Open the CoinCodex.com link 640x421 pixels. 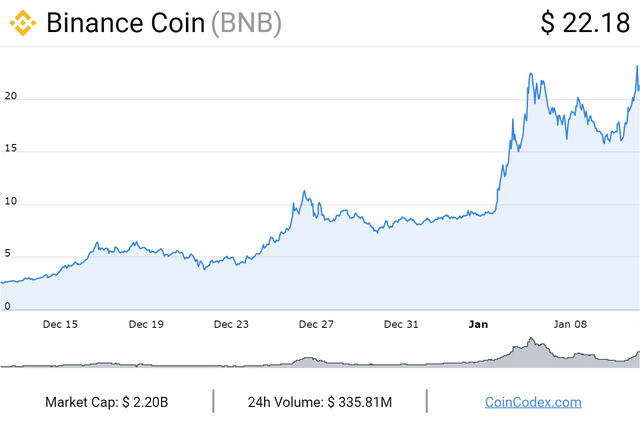(533, 402)
